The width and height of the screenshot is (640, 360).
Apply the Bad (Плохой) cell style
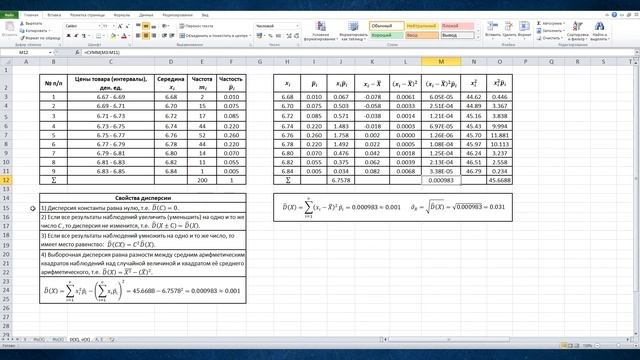(457, 26)
